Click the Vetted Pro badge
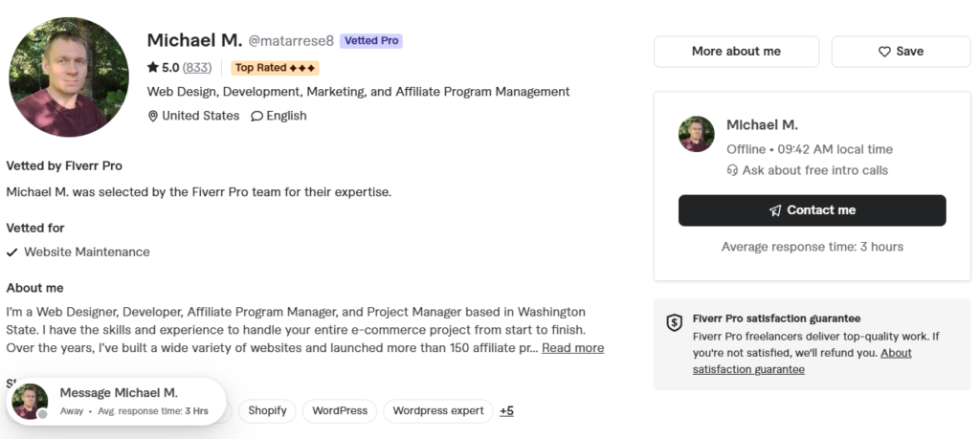 (x=371, y=41)
